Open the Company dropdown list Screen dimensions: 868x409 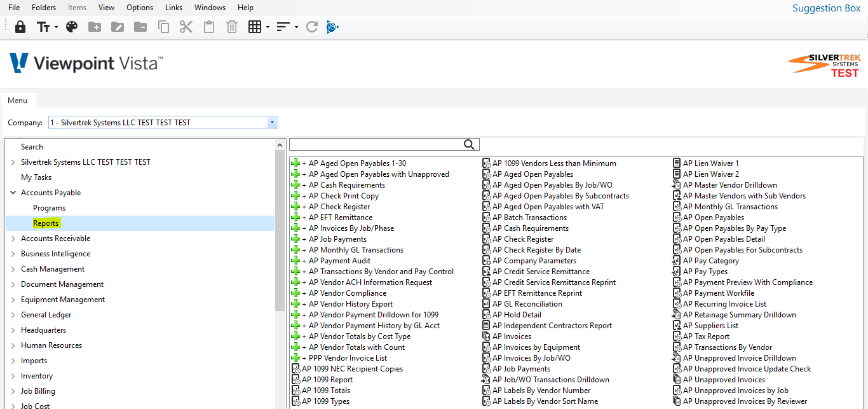(272, 123)
